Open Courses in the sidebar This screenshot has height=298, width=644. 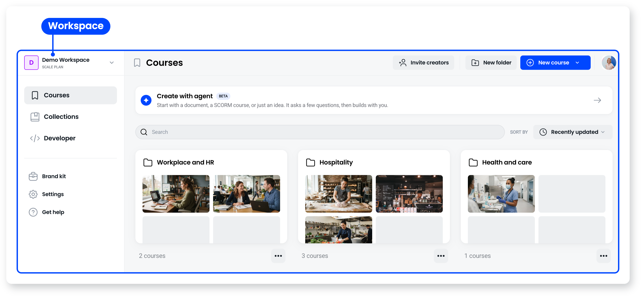click(x=71, y=95)
